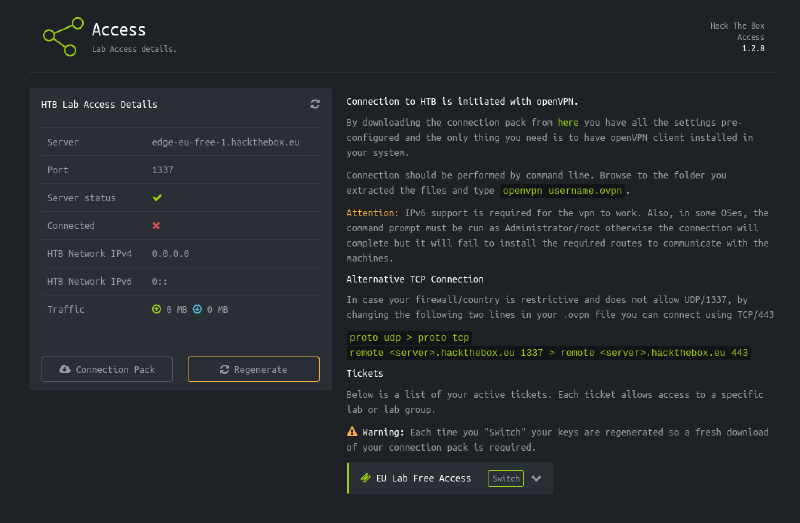The width and height of the screenshot is (800, 523).
Task: Regenerate the VPN keys
Action: [x=254, y=369]
